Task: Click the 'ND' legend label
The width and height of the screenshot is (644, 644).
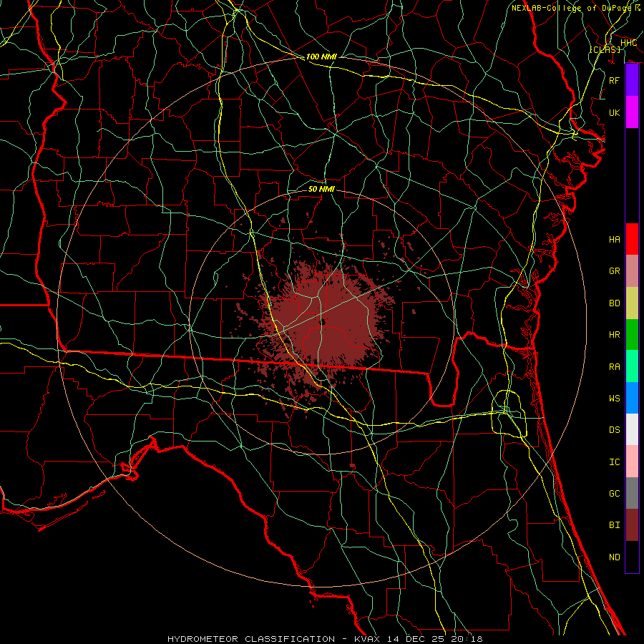Action: 614,557
